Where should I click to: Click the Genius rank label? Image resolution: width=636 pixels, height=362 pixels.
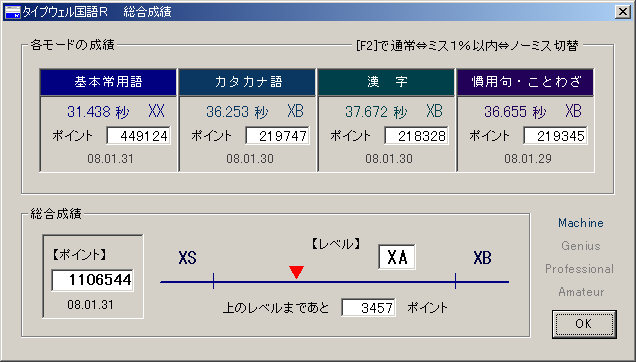(581, 246)
